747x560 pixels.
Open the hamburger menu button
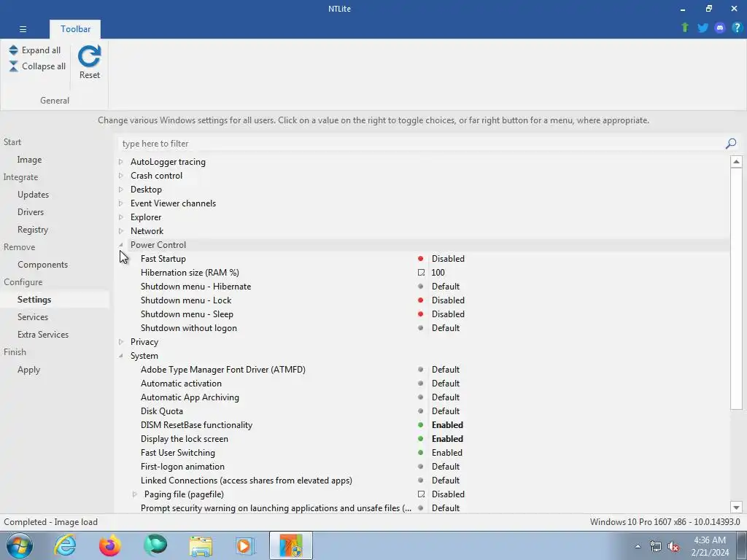pos(23,29)
